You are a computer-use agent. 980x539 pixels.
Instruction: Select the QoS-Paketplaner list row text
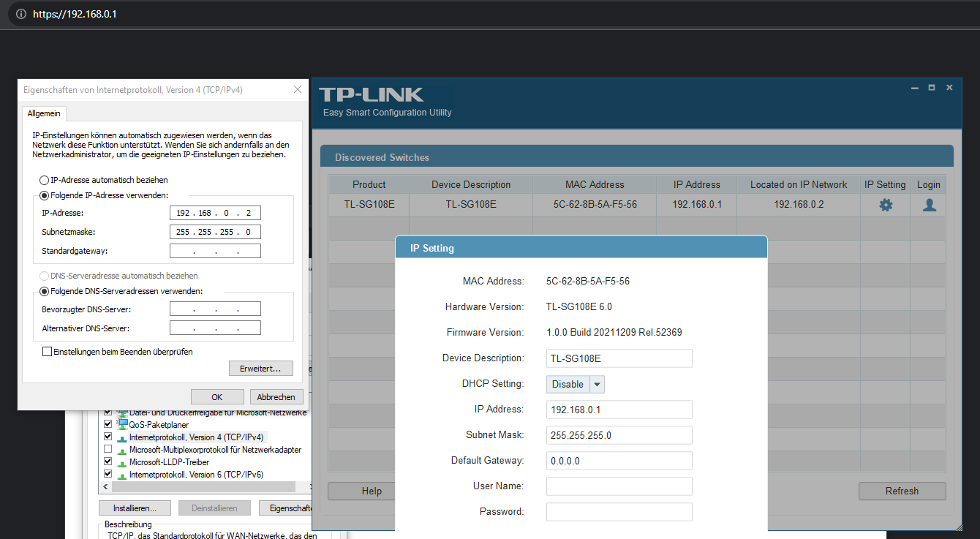click(159, 424)
